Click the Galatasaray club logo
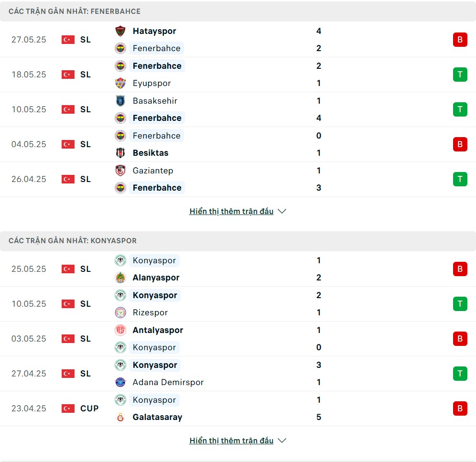This screenshot has height=462, width=476. pyautogui.click(x=120, y=417)
